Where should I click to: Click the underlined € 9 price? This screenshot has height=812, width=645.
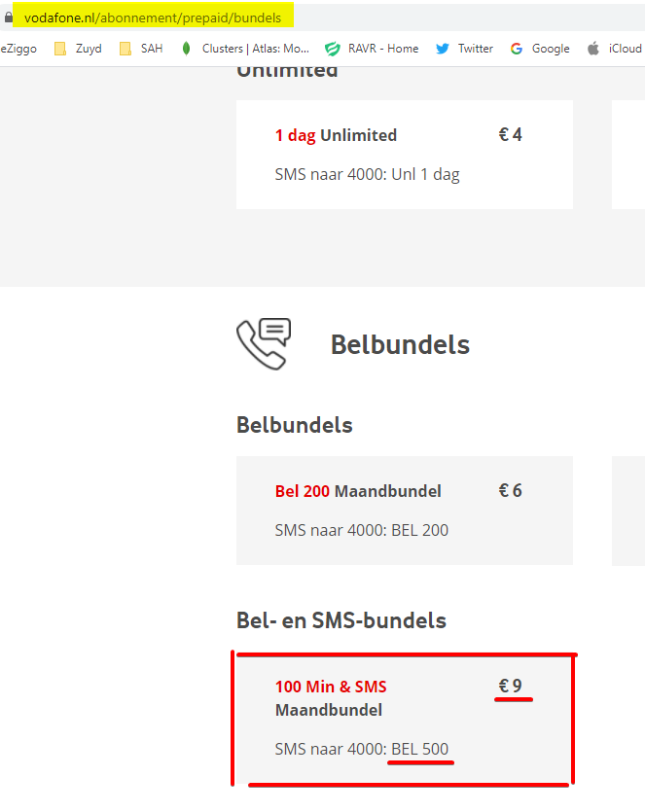[x=511, y=686]
